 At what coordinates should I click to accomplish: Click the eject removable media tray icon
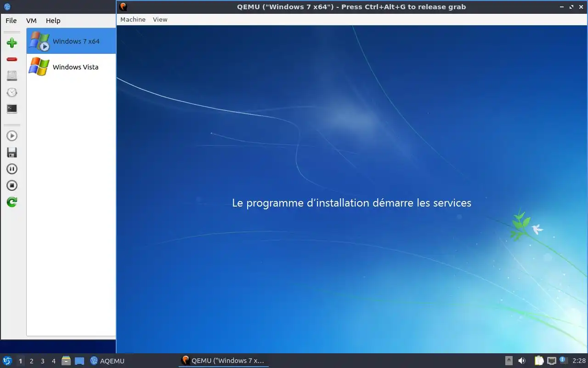509,361
